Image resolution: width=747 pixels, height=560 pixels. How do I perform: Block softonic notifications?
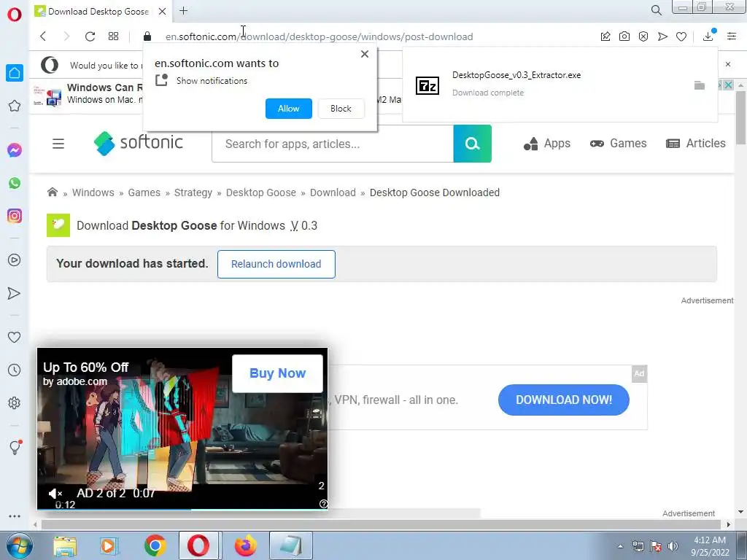point(341,109)
